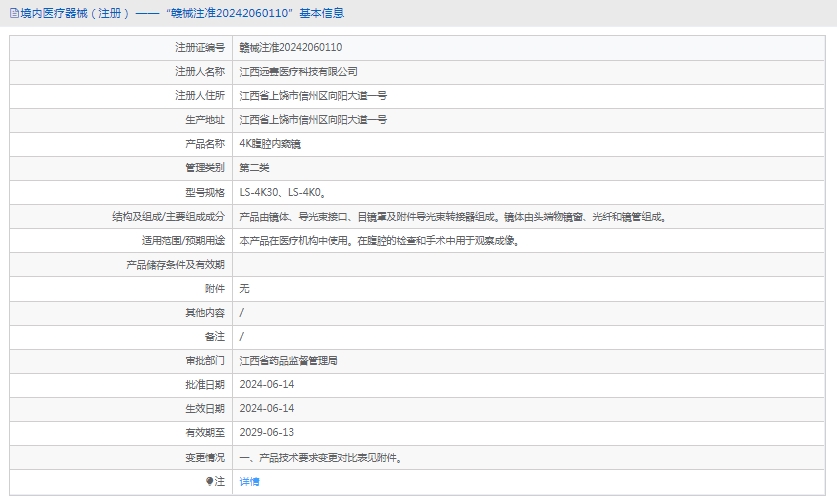
Task: Select model specification LS-4K30、LS-4K0
Action: tap(282, 192)
